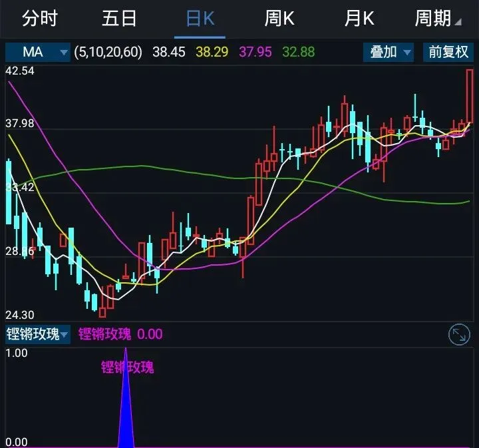Open the 月K monthly chart tab
This screenshot has width=479, height=448.
pyautogui.click(x=359, y=19)
